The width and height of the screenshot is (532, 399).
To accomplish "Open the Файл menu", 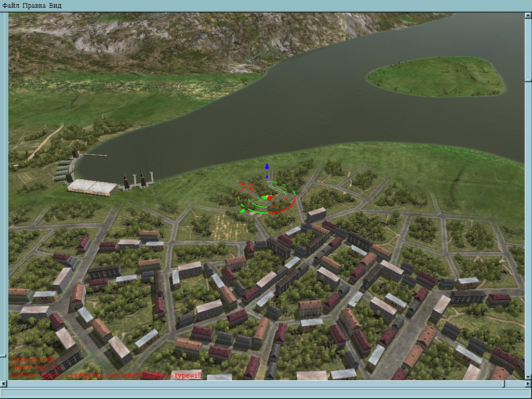I will (x=10, y=5).
